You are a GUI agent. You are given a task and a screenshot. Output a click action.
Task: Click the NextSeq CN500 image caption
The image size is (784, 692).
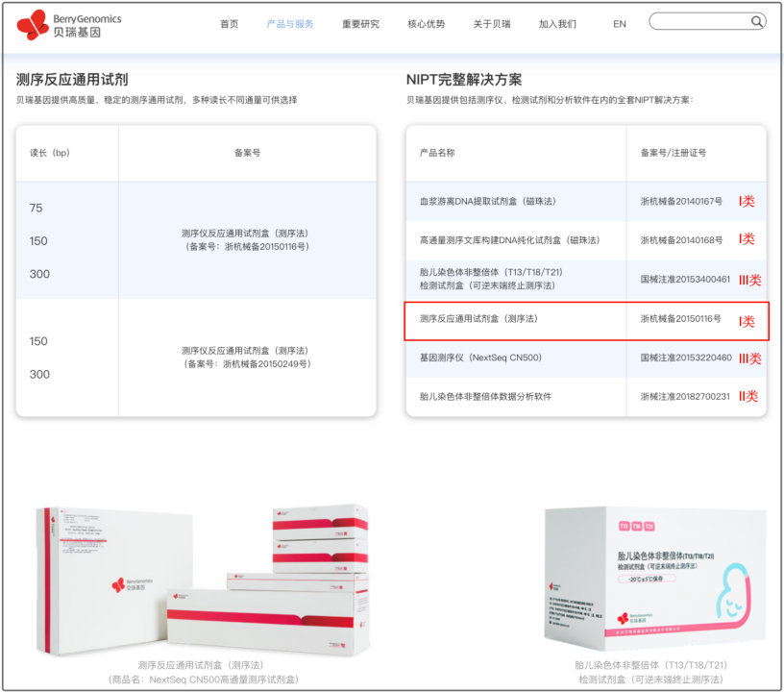200,679
